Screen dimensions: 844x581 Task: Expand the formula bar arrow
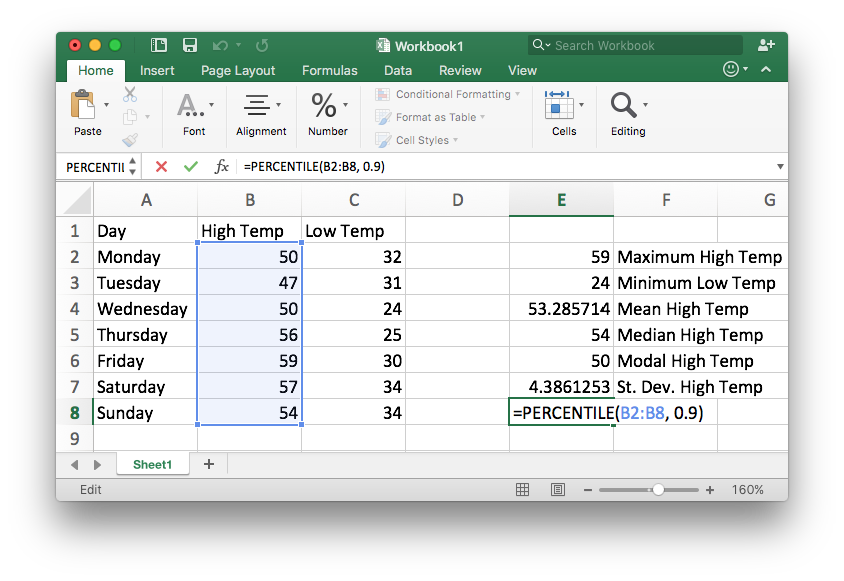(779, 167)
